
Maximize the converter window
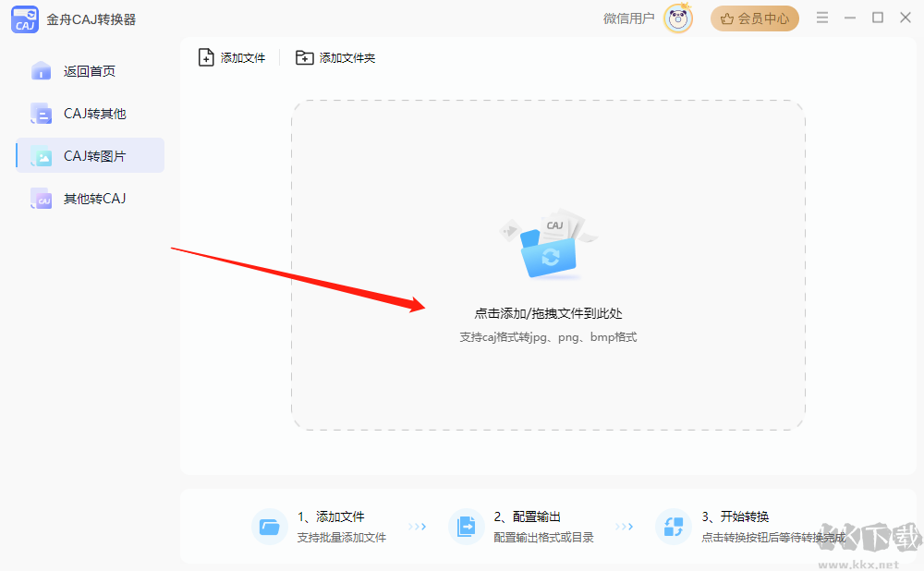click(878, 18)
